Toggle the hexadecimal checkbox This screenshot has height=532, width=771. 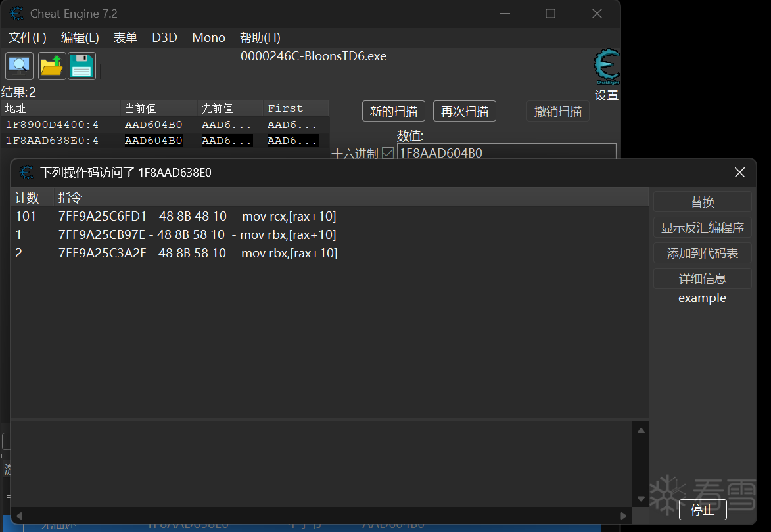(x=387, y=153)
